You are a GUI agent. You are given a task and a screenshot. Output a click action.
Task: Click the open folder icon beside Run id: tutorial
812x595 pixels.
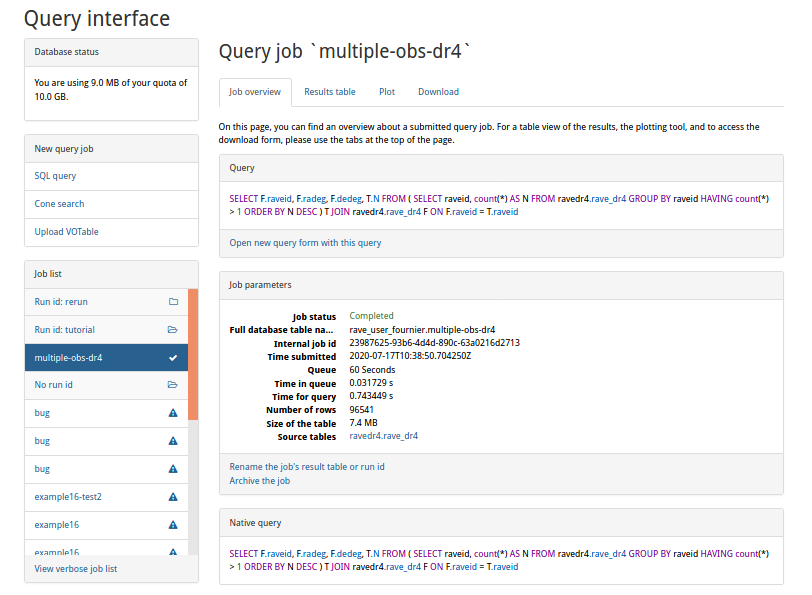tap(172, 329)
